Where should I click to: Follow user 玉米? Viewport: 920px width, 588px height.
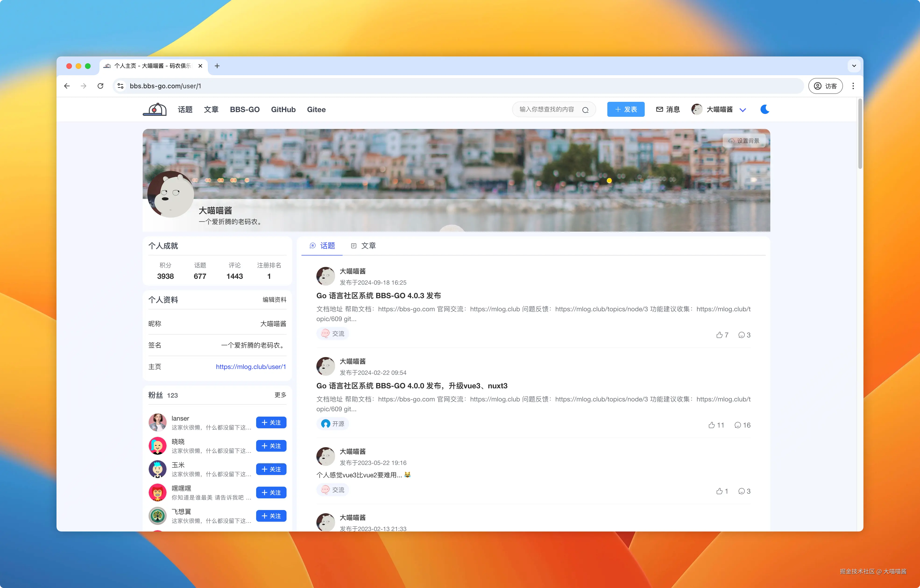pos(271,469)
